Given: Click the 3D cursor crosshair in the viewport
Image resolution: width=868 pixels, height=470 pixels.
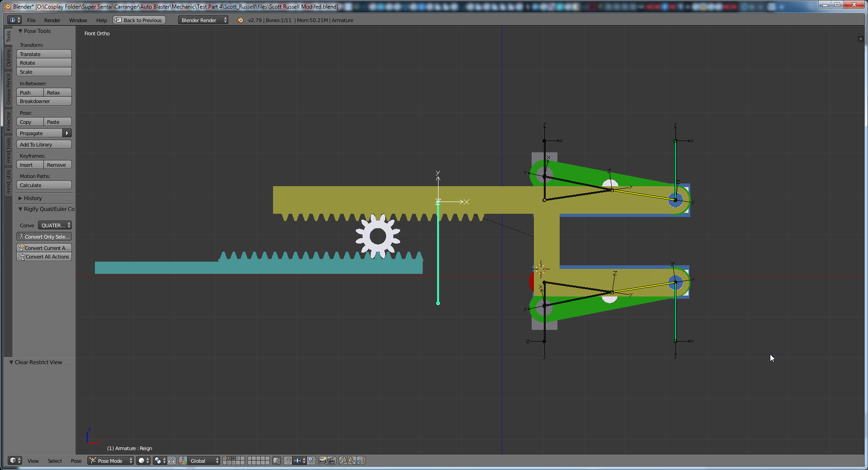Looking at the screenshot, I should click(x=541, y=269).
